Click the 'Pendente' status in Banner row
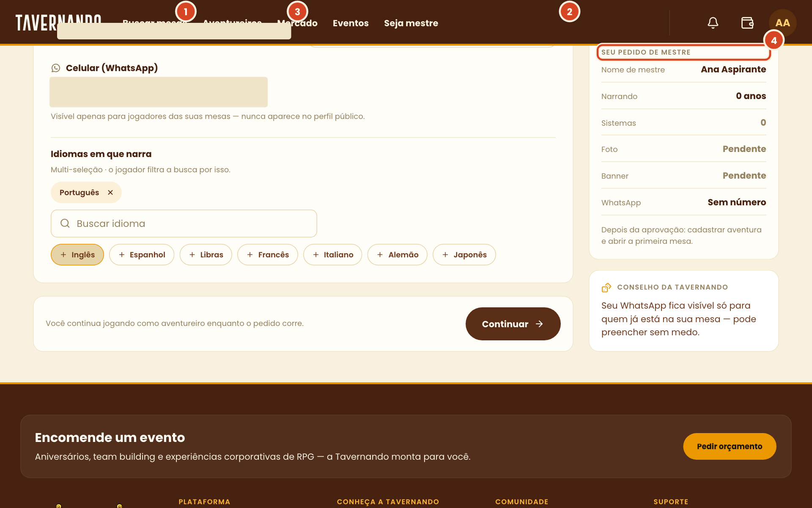The height and width of the screenshot is (508, 812). (x=744, y=176)
